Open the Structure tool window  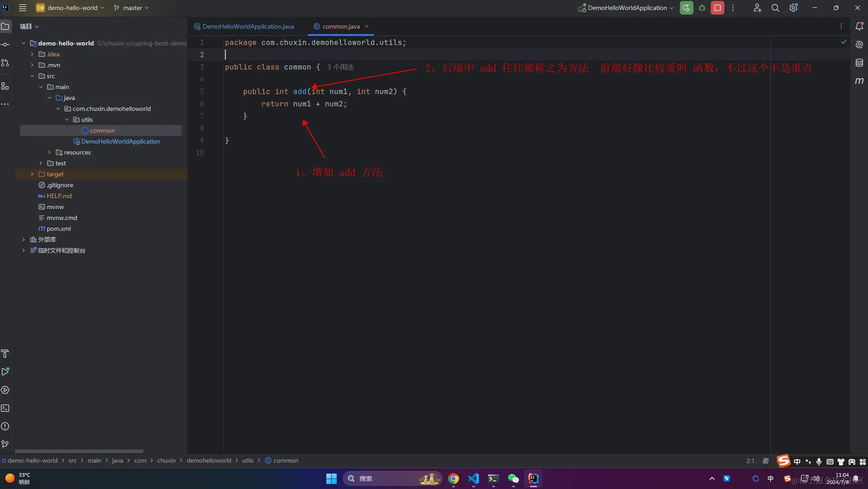pyautogui.click(x=5, y=86)
